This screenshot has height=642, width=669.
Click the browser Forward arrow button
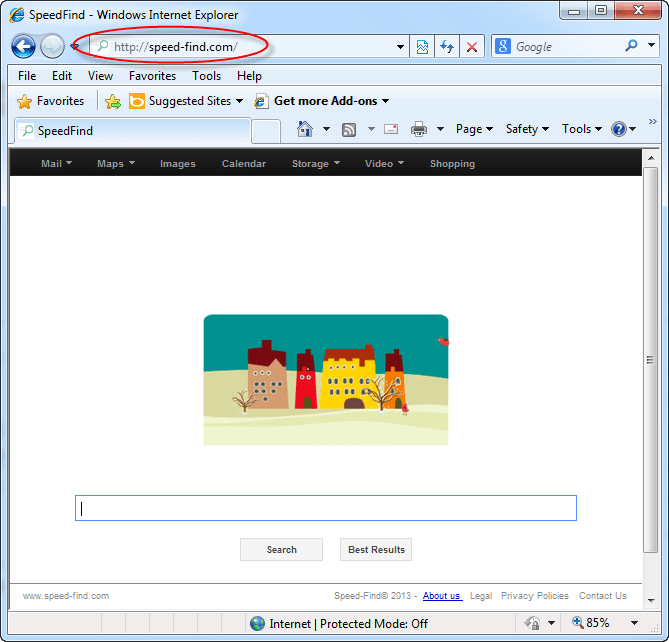pyautogui.click(x=52, y=46)
